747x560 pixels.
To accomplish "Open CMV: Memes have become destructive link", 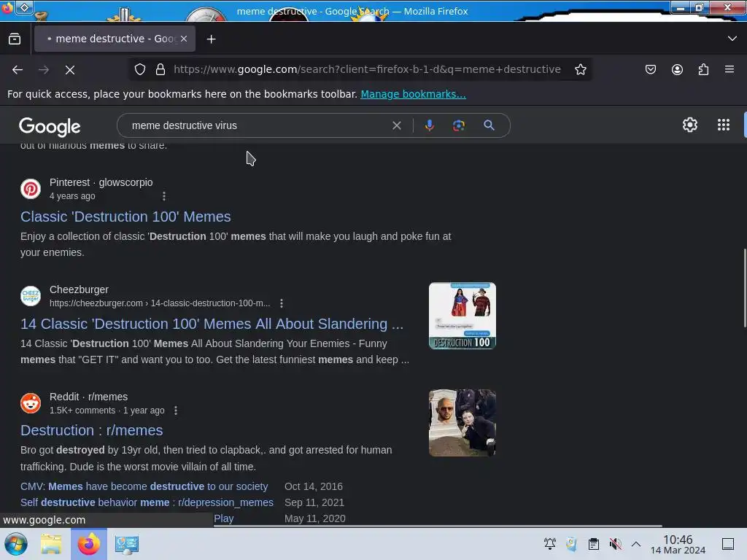I will click(x=144, y=486).
